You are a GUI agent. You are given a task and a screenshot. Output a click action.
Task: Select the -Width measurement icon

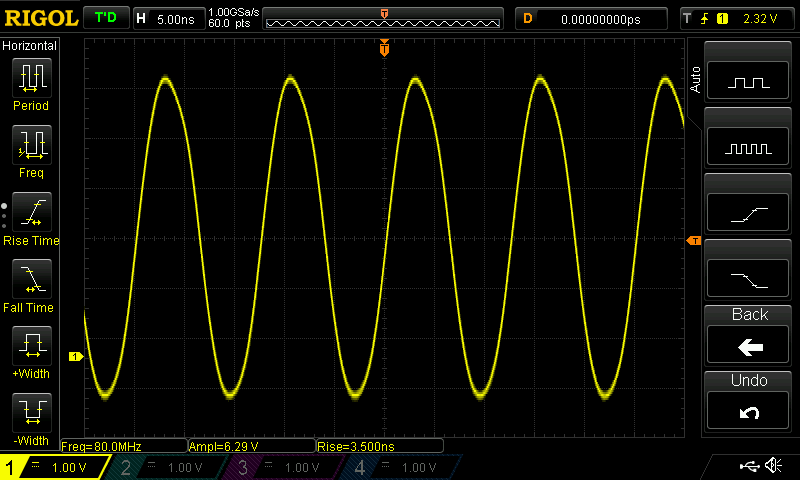coord(31,412)
